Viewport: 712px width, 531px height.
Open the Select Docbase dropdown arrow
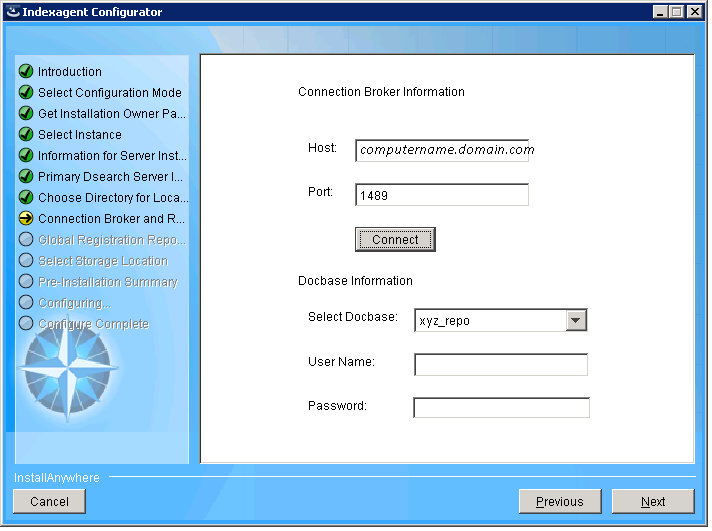576,320
